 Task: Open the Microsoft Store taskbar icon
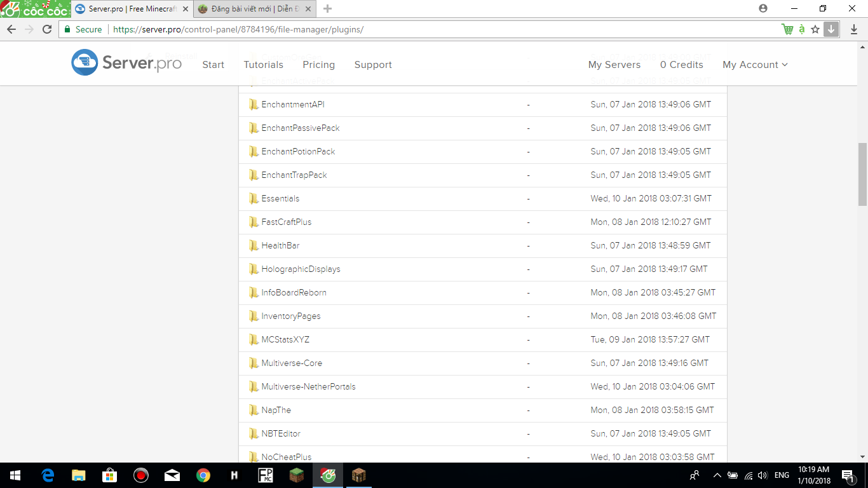click(x=110, y=475)
